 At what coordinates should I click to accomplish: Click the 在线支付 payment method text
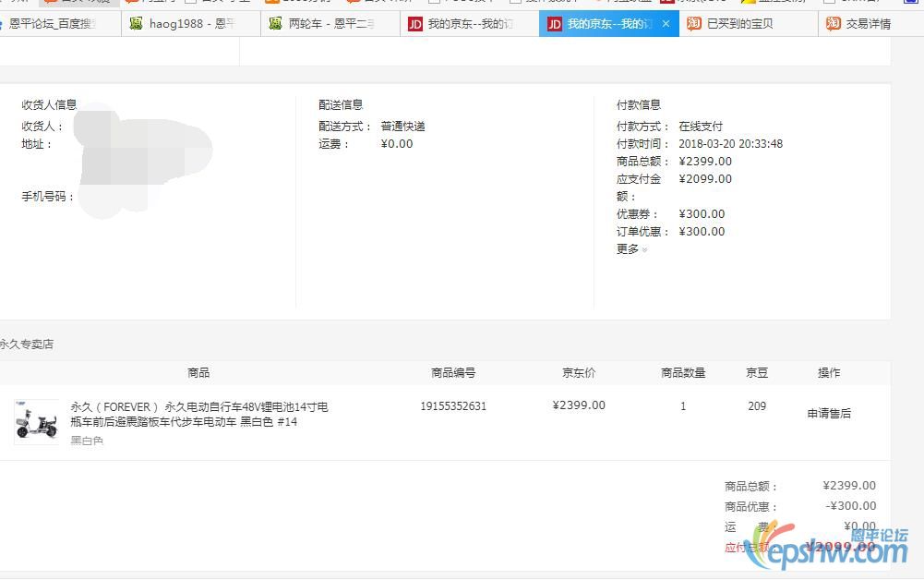point(700,127)
